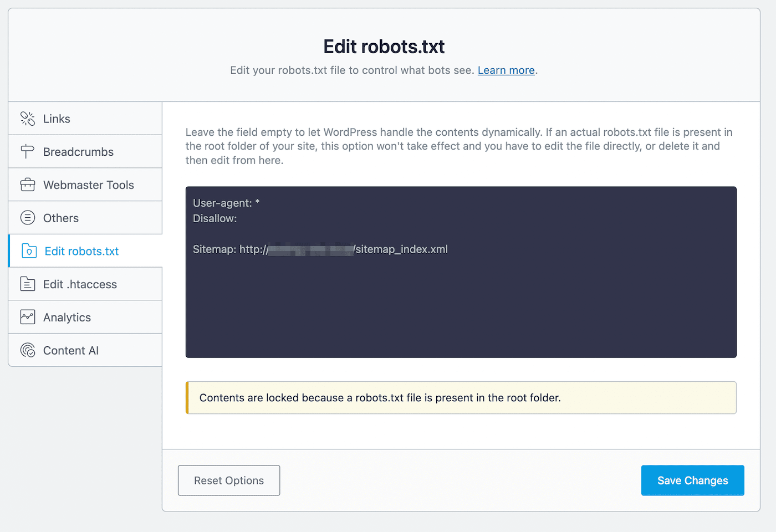Switch to the Links settings tab
Screen dimensions: 776x532
(57, 118)
